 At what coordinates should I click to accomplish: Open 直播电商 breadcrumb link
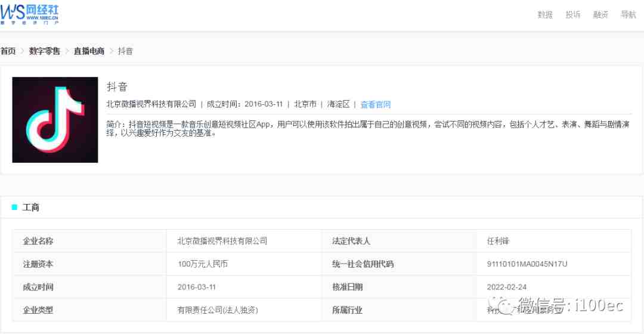coord(89,51)
